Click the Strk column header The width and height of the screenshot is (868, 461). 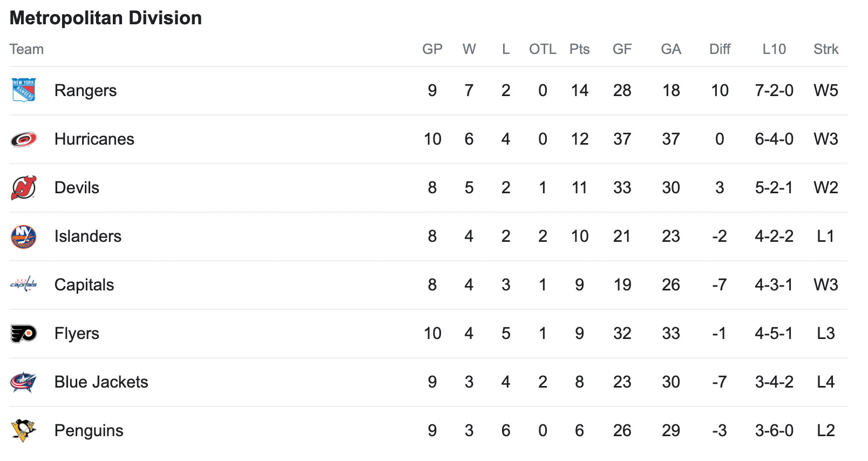(826, 49)
